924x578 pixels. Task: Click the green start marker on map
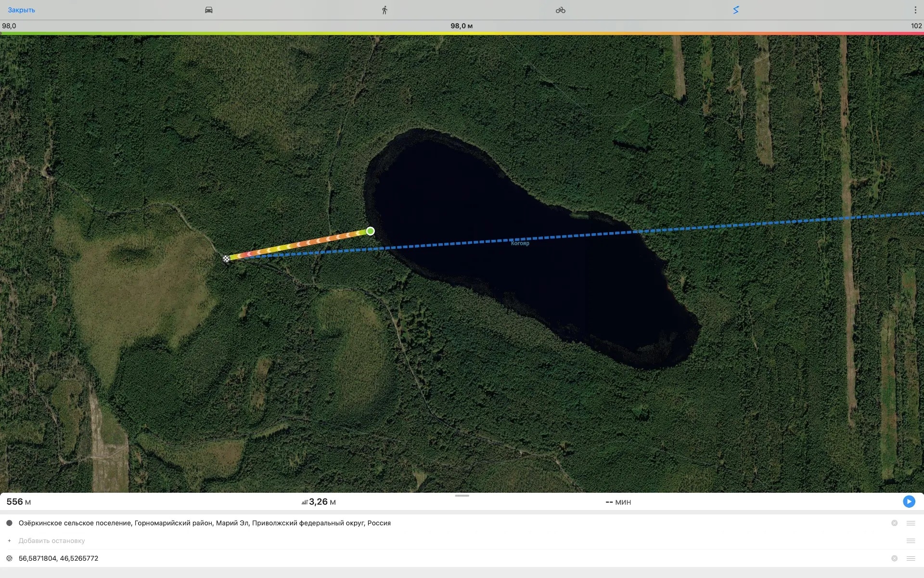(x=370, y=231)
